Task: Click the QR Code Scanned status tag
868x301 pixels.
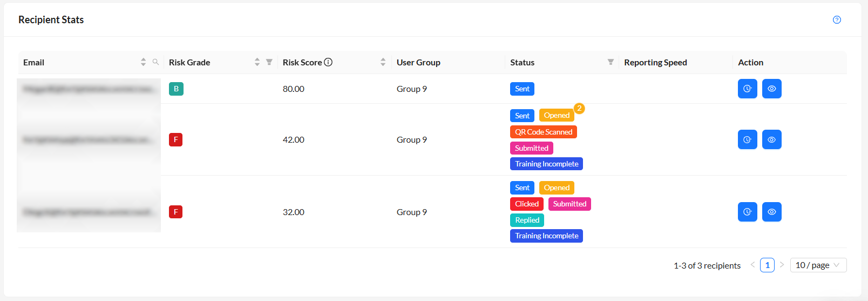Action: 543,132
